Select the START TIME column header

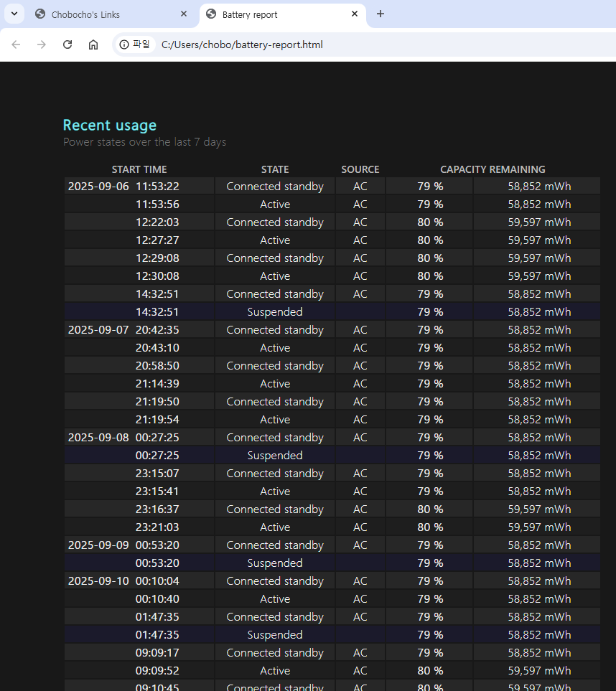tap(139, 169)
